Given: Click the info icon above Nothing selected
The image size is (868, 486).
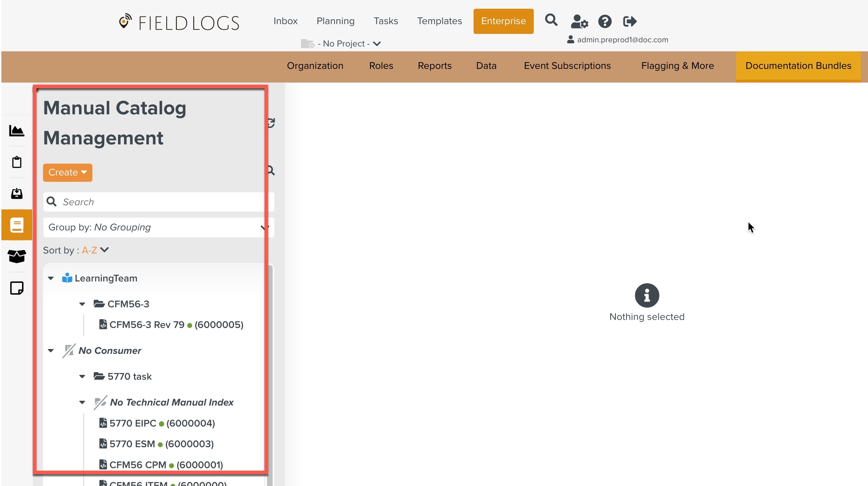Looking at the screenshot, I should (x=647, y=295).
